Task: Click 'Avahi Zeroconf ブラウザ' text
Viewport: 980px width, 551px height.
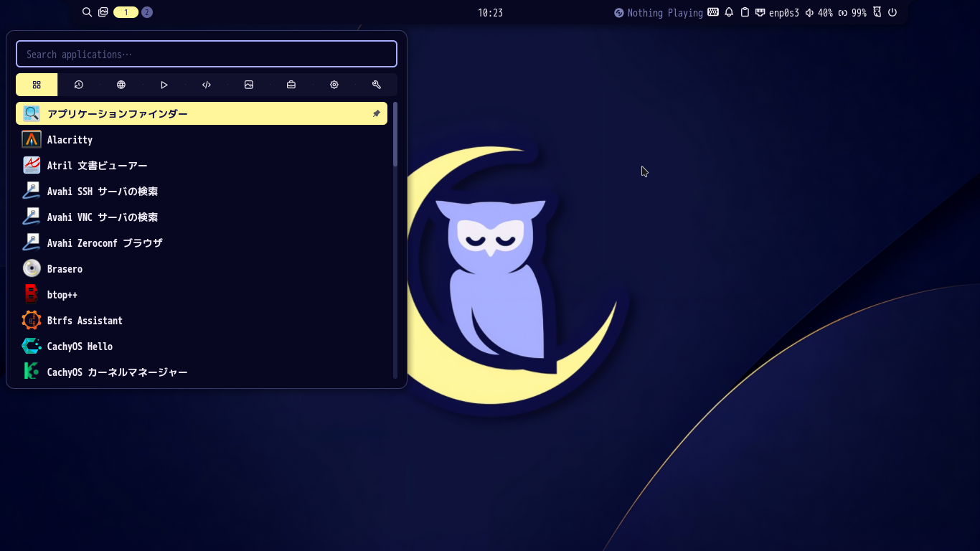Action: (x=105, y=243)
